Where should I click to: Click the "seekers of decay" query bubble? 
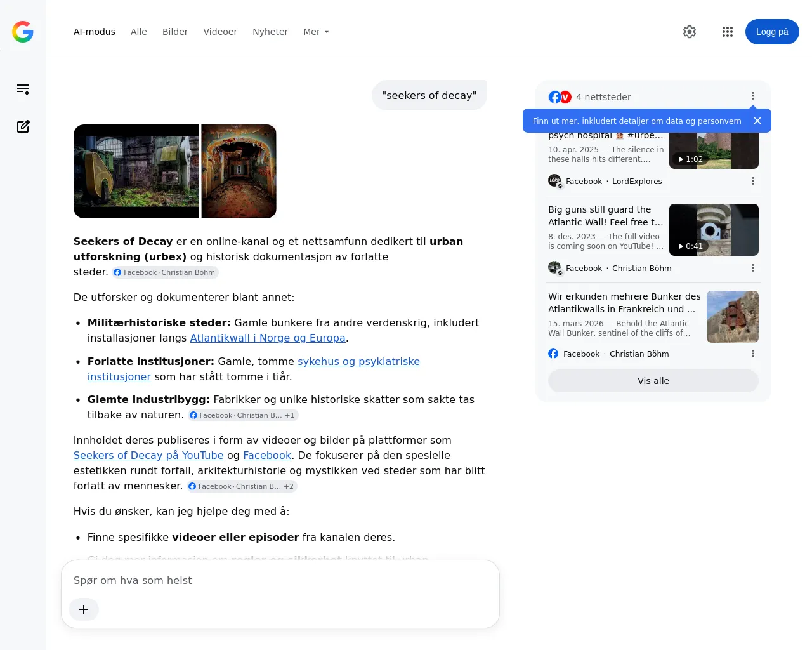click(x=429, y=95)
